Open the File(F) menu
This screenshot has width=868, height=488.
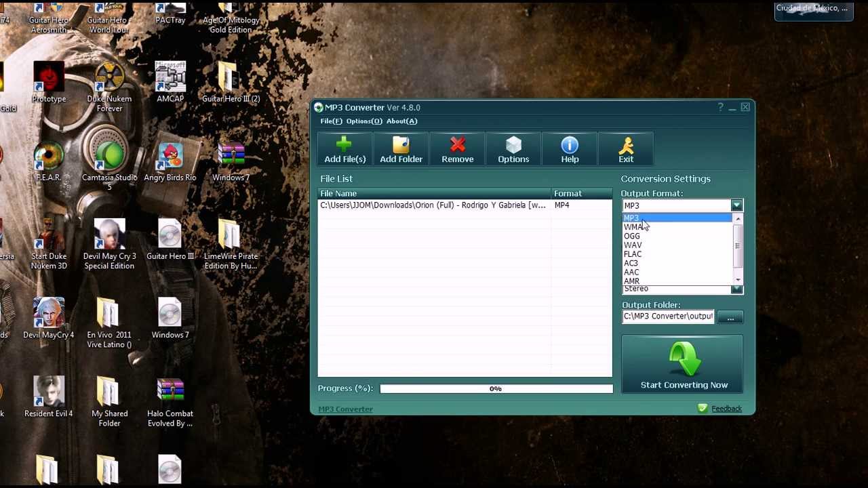click(331, 121)
